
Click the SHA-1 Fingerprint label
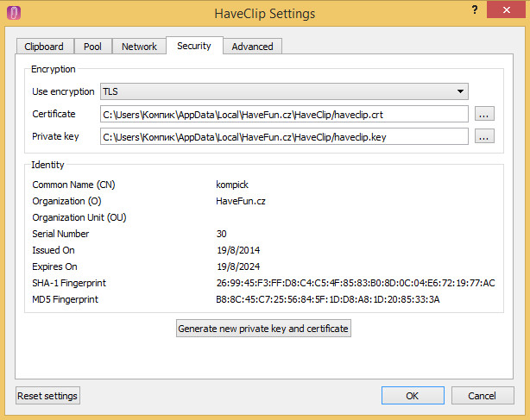click(69, 283)
